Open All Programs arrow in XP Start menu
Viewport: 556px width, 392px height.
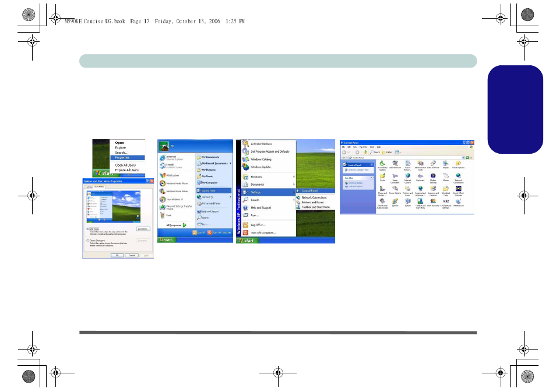click(x=184, y=225)
